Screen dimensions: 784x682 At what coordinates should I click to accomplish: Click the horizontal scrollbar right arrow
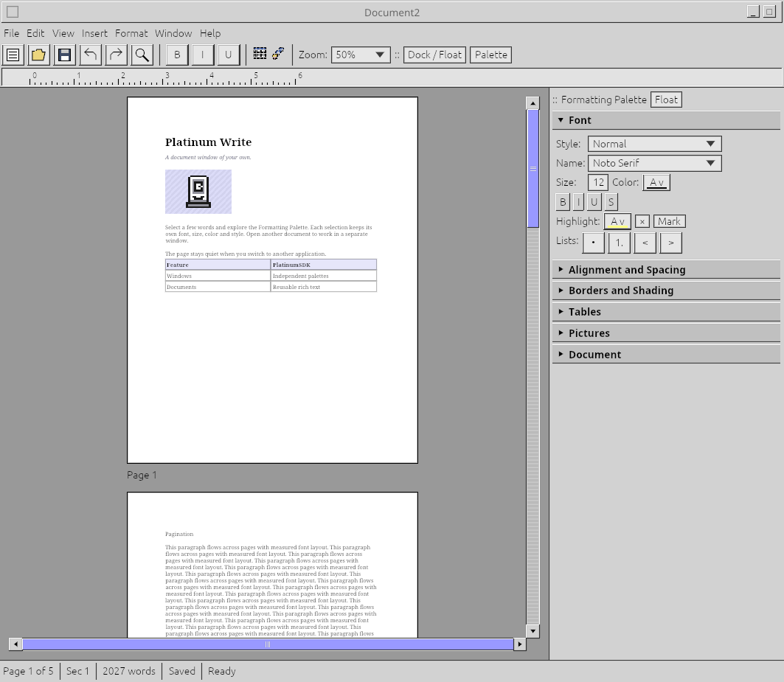coord(520,644)
